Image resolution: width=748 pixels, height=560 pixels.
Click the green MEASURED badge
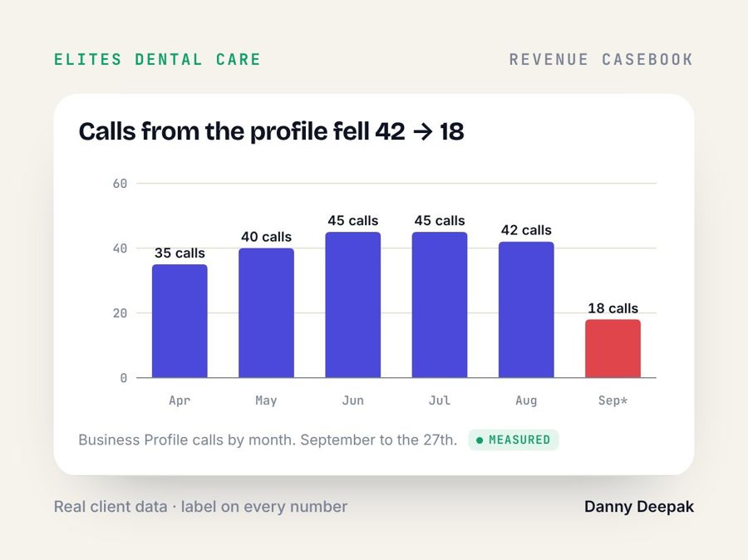pyautogui.click(x=514, y=440)
